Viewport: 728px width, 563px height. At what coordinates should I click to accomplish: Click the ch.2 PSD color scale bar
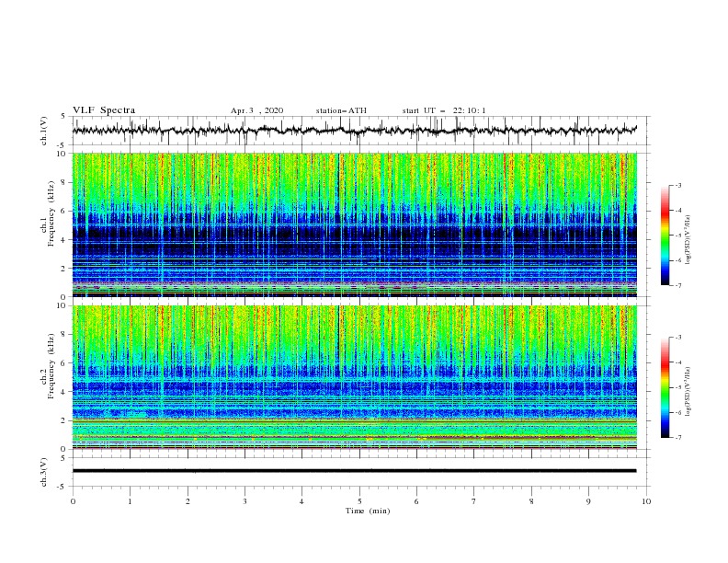click(x=665, y=387)
